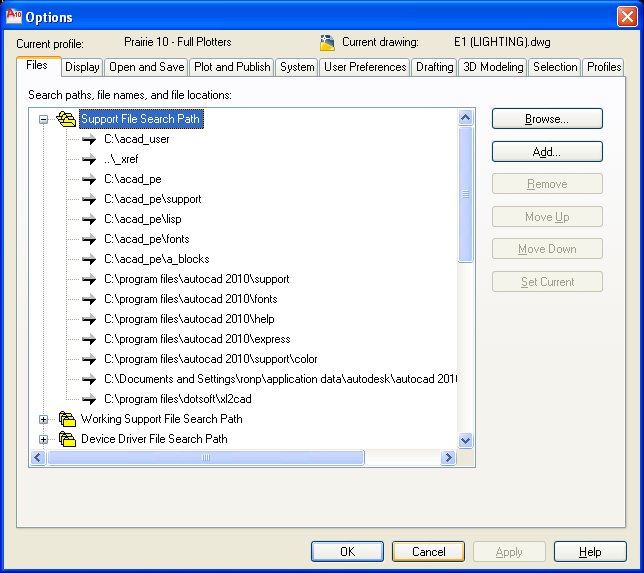Click the Device Driver File Search Path folder icon
This screenshot has height=573, width=644.
click(x=67, y=439)
